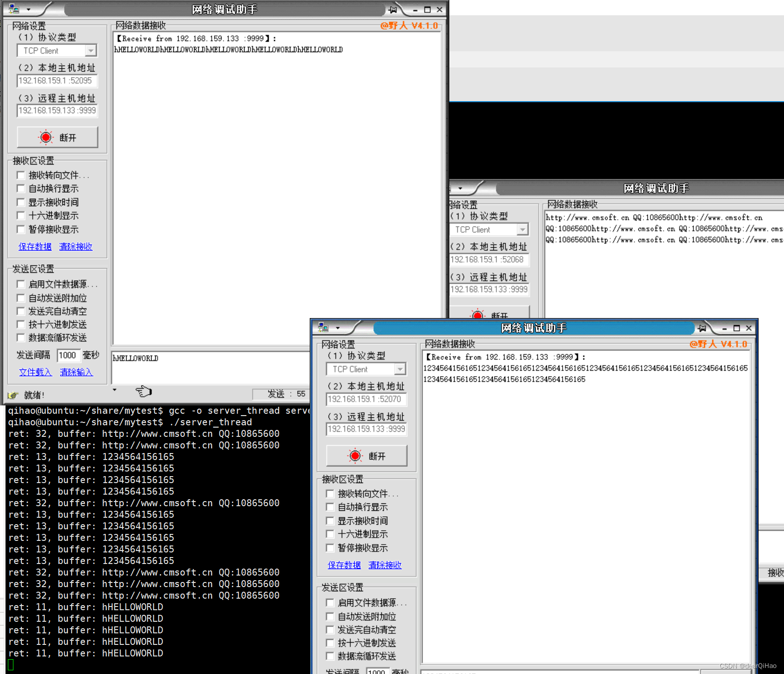Toggle 自动换行显示 in left window

[x=20, y=189]
